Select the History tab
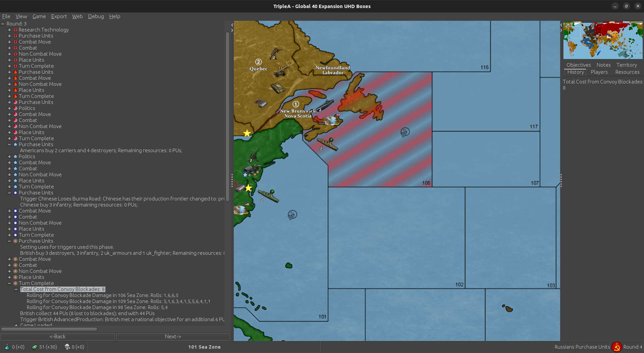 575,72
